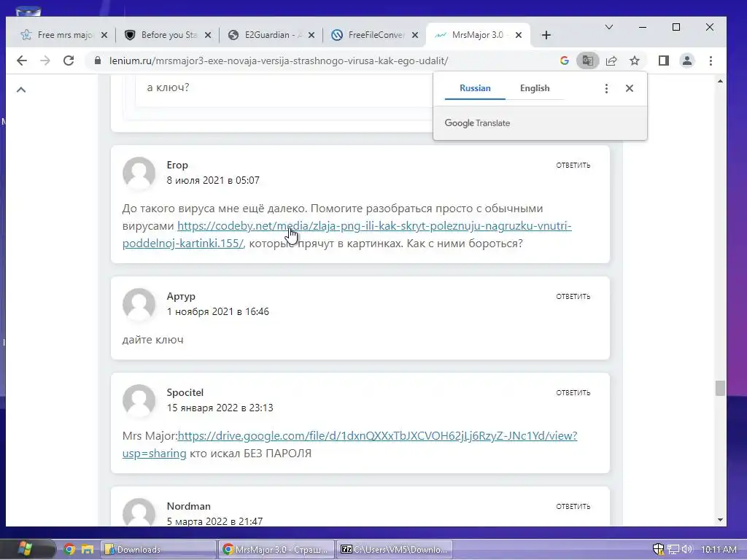Open the Chrome side panel
Screen dimensions: 747x560
[664, 61]
